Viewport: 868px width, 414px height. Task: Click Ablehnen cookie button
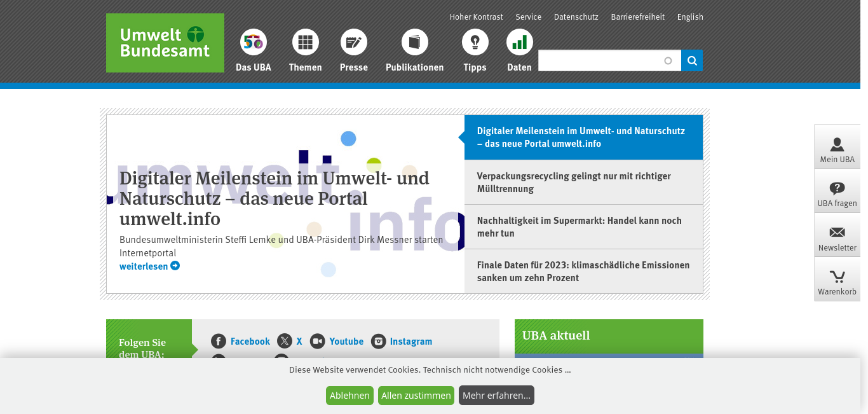[349, 396]
